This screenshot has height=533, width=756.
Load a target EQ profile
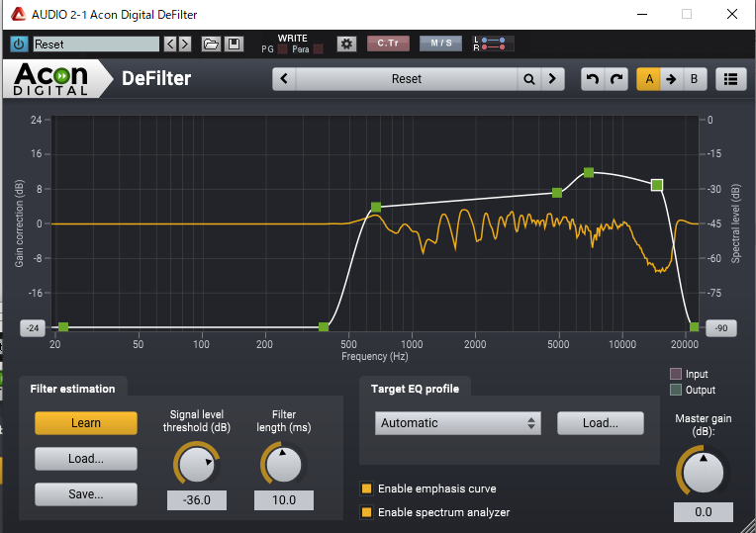click(601, 423)
